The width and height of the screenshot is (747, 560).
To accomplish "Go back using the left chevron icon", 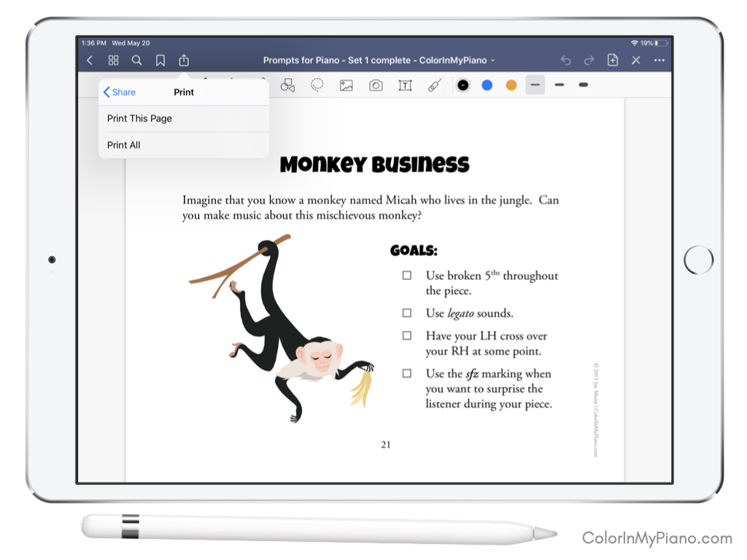I will click(x=90, y=61).
